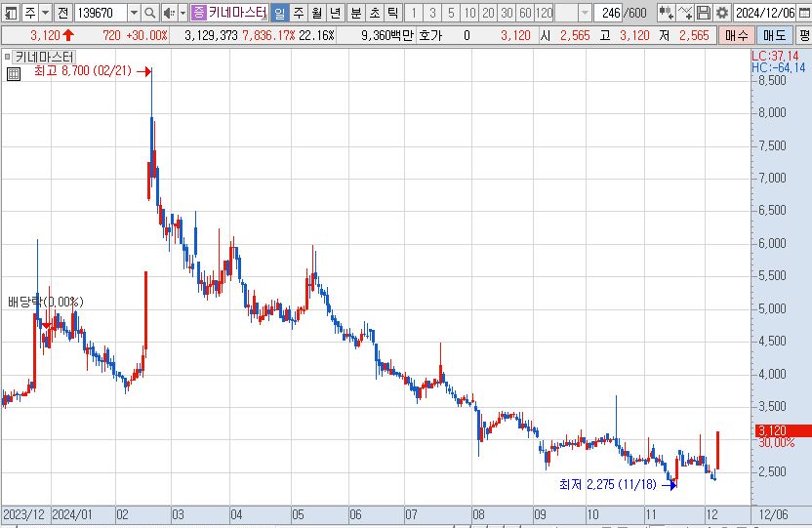The width and height of the screenshot is (812, 528).
Task: Click the candle count field showing 246
Action: tap(608, 13)
